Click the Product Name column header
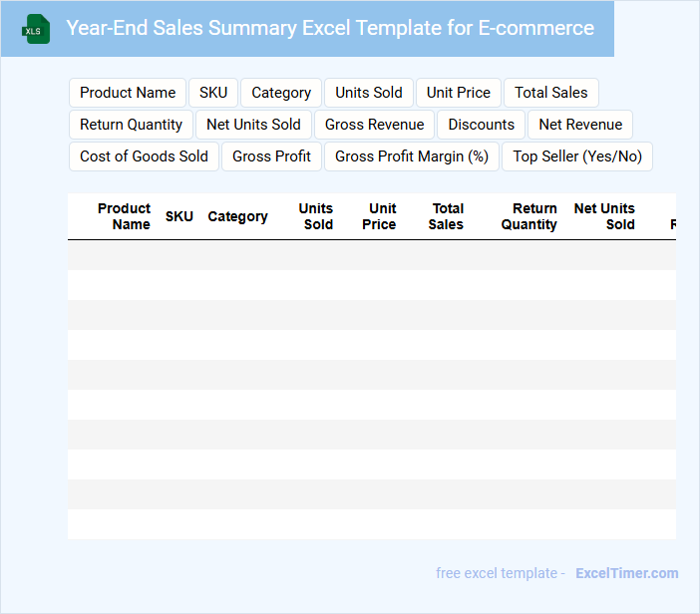 pyautogui.click(x=125, y=216)
